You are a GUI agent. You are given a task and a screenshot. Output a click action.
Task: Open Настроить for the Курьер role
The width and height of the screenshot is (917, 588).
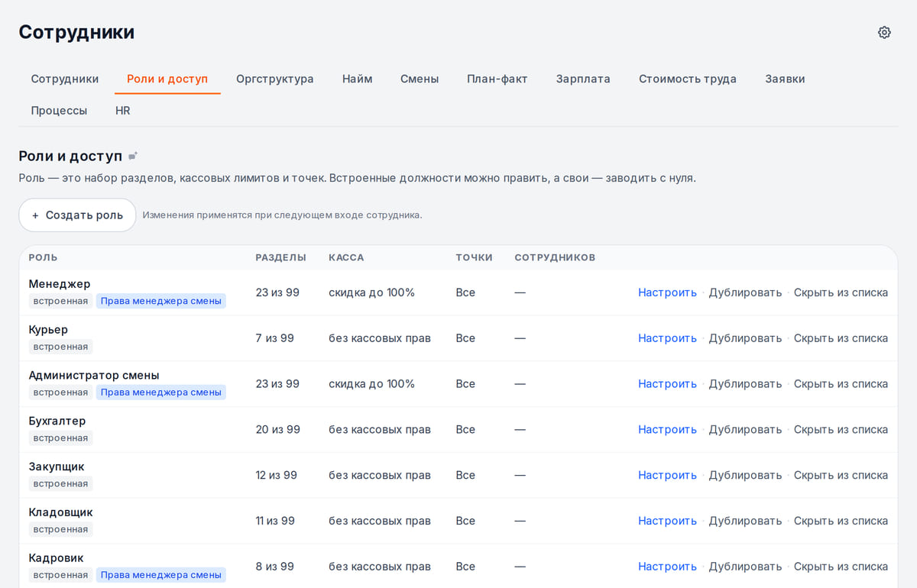coord(667,338)
